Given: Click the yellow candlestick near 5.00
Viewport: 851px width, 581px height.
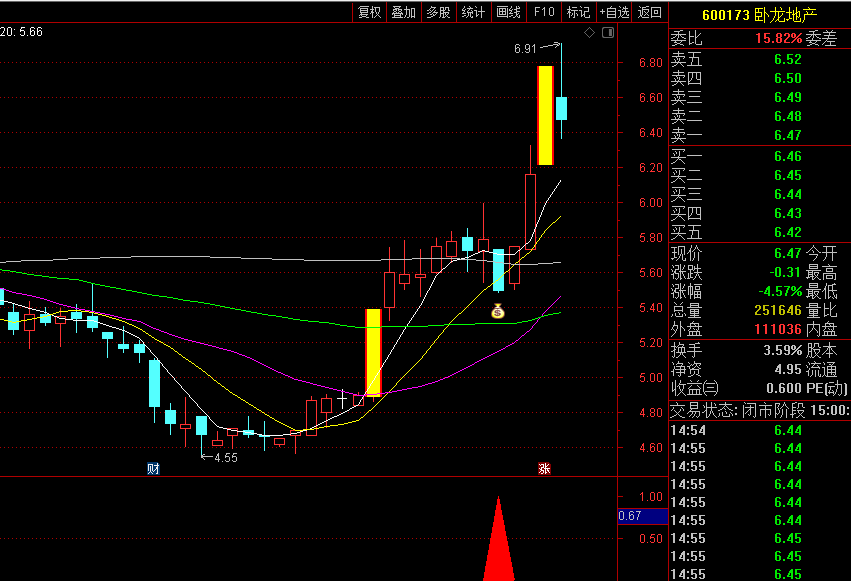Looking at the screenshot, I should (373, 353).
